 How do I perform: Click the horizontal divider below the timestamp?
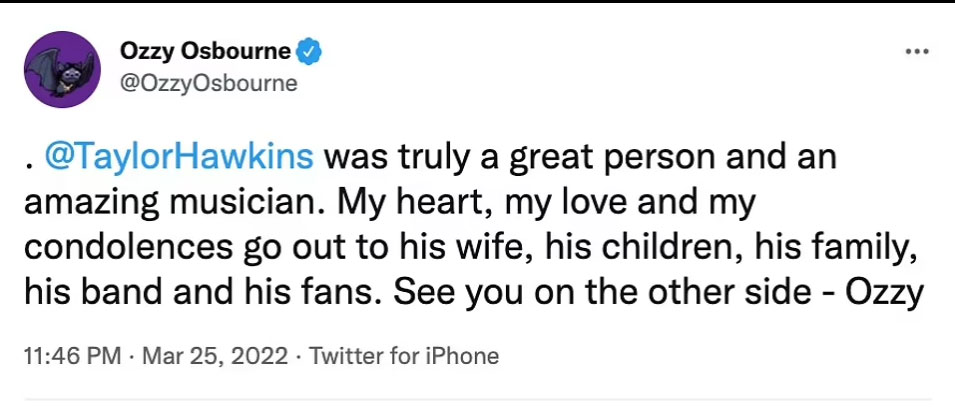(477, 400)
